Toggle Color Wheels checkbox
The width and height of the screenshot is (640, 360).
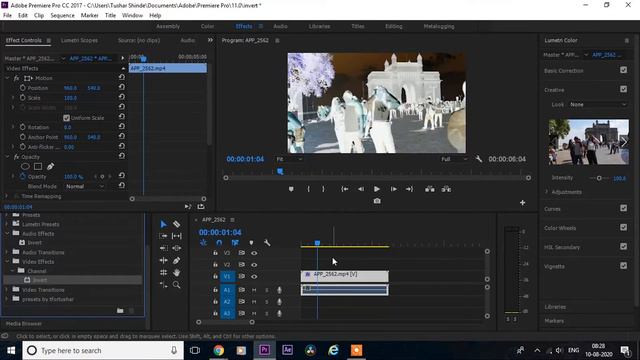coord(623,227)
